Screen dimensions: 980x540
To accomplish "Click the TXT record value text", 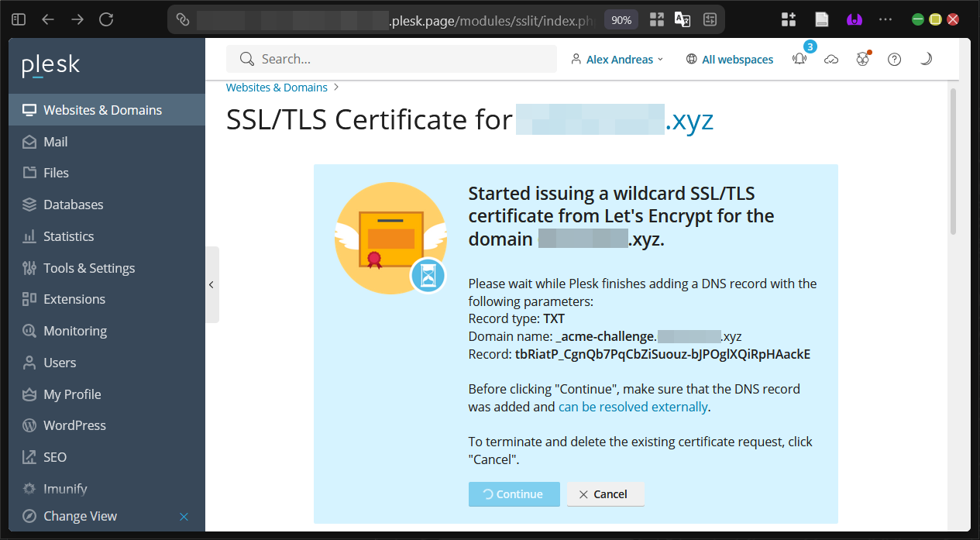I will pyautogui.click(x=662, y=354).
